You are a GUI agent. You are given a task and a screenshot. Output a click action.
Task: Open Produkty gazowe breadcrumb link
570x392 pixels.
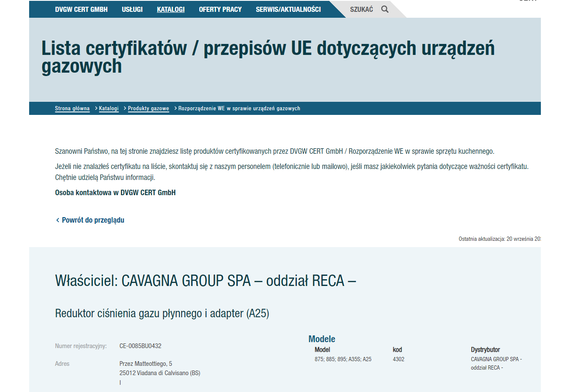tap(148, 109)
